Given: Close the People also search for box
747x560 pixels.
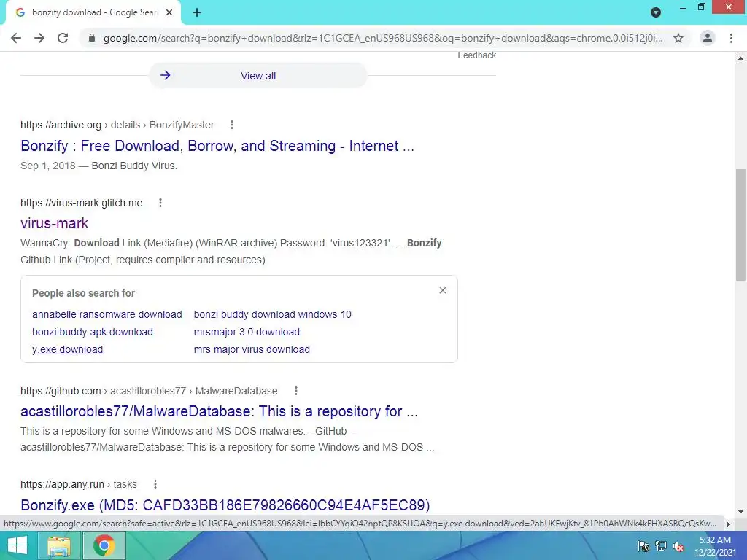Looking at the screenshot, I should pyautogui.click(x=443, y=290).
